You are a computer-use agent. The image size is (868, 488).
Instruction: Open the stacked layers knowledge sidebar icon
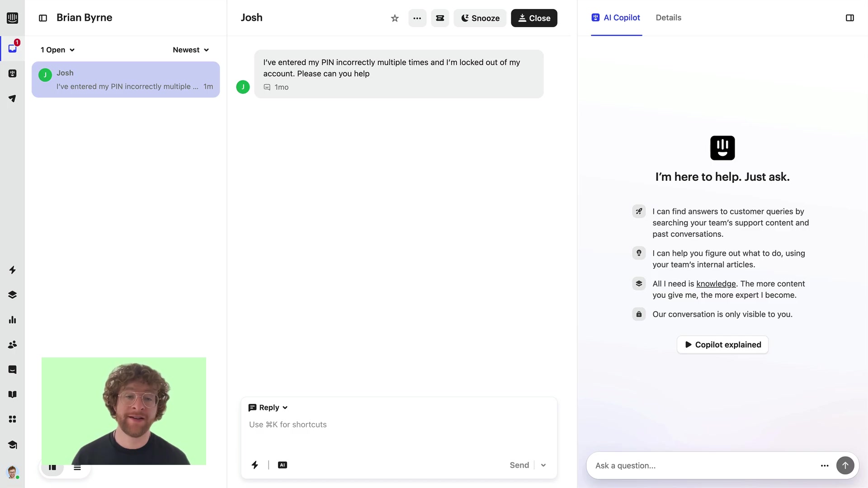click(12, 295)
